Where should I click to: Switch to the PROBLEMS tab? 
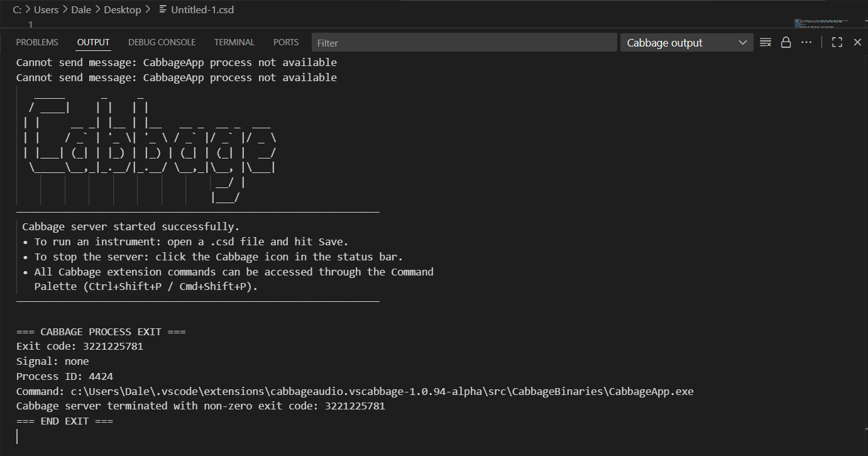[x=37, y=42]
